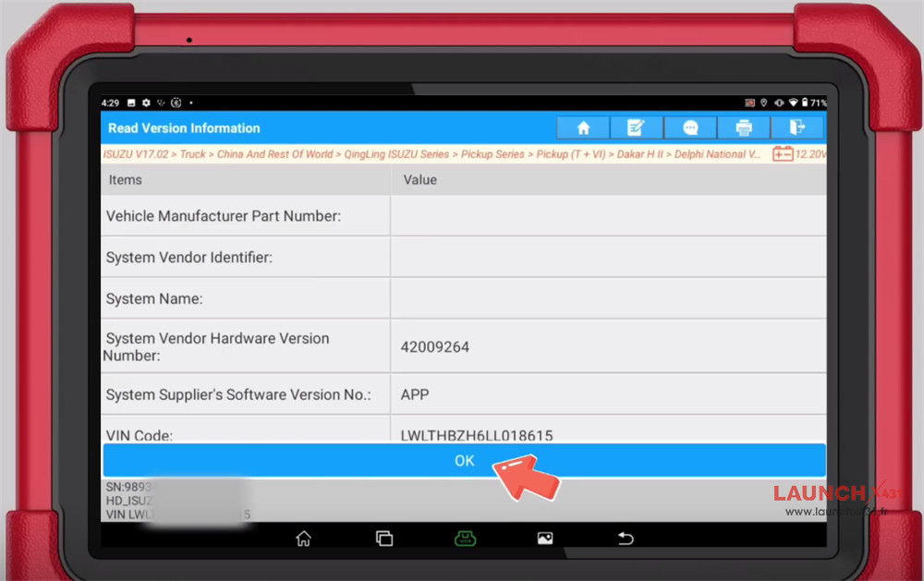Select the value 42009264

coord(435,347)
